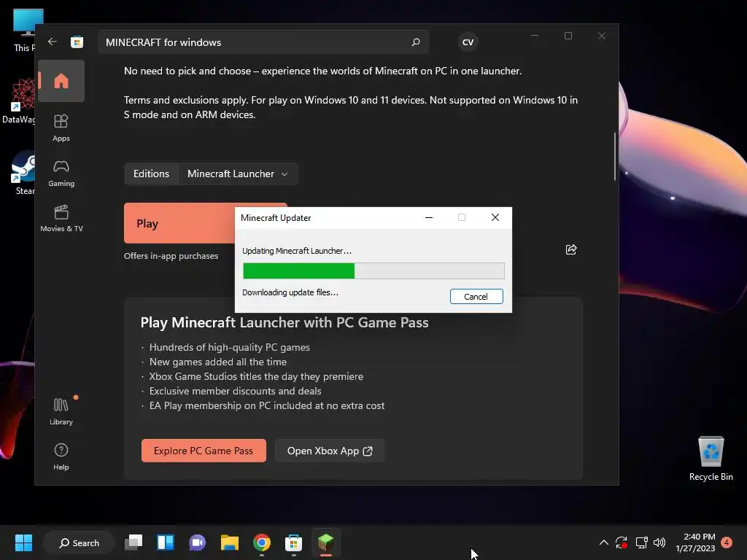747x560 pixels.
Task: Click the Microsoft Store logo icon
Action: 77,42
